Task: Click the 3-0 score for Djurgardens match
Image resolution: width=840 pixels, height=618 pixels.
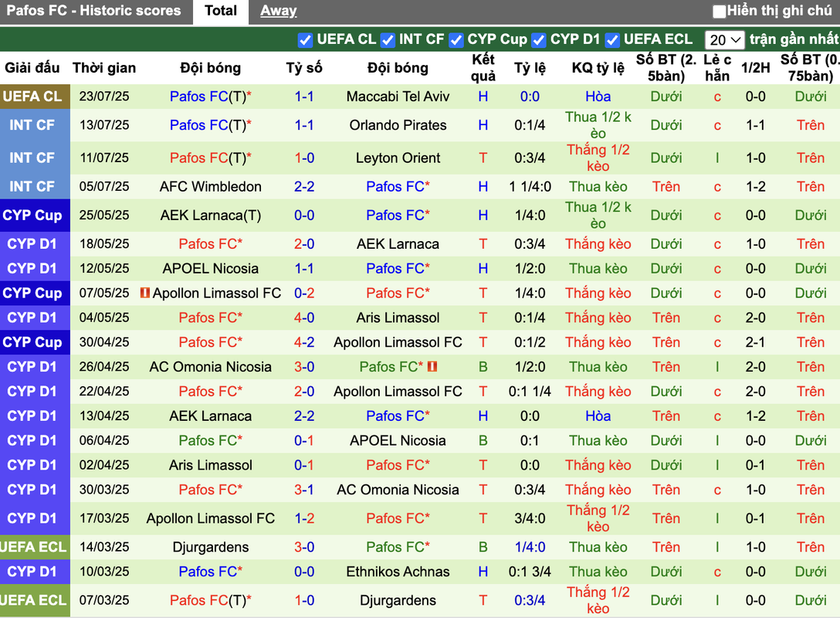Action: [303, 547]
